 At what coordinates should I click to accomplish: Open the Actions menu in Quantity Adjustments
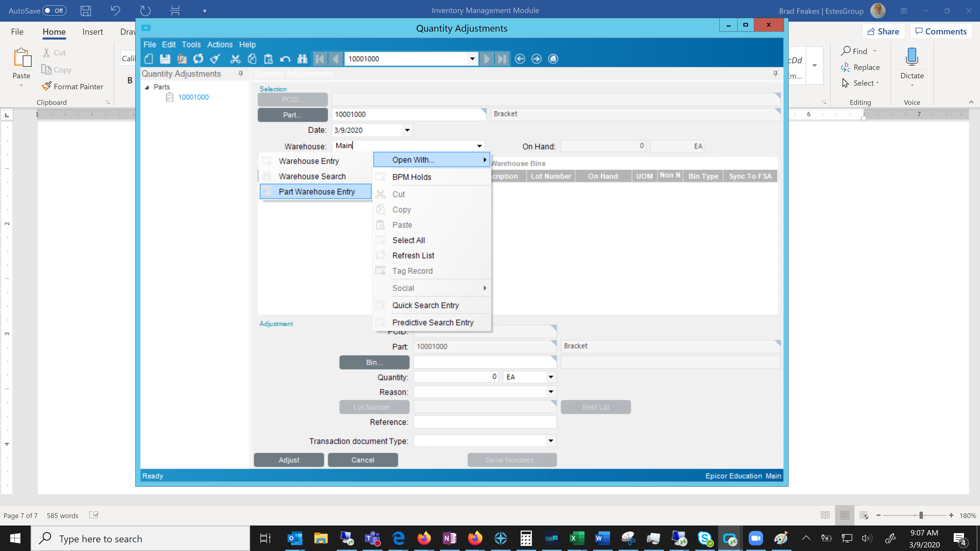[220, 44]
